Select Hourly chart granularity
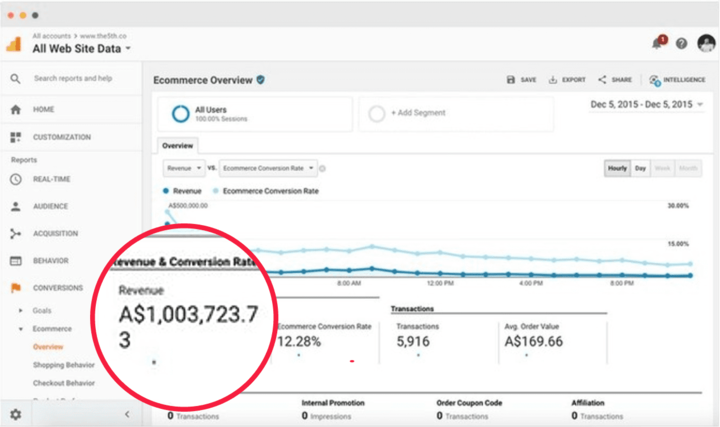Image resolution: width=720 pixels, height=427 pixels. click(617, 168)
